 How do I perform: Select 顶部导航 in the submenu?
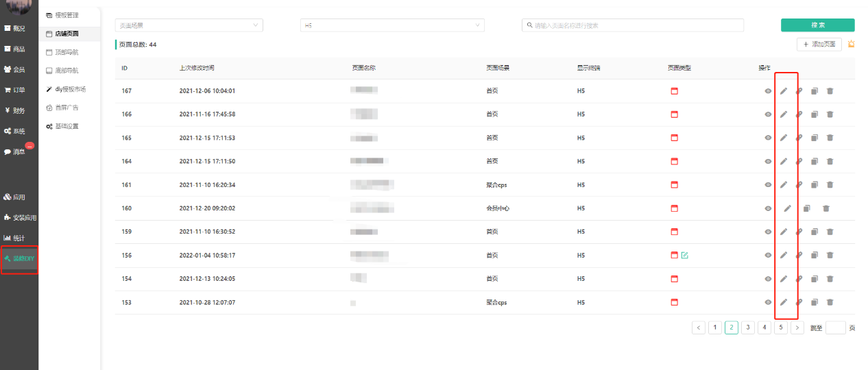coord(67,52)
